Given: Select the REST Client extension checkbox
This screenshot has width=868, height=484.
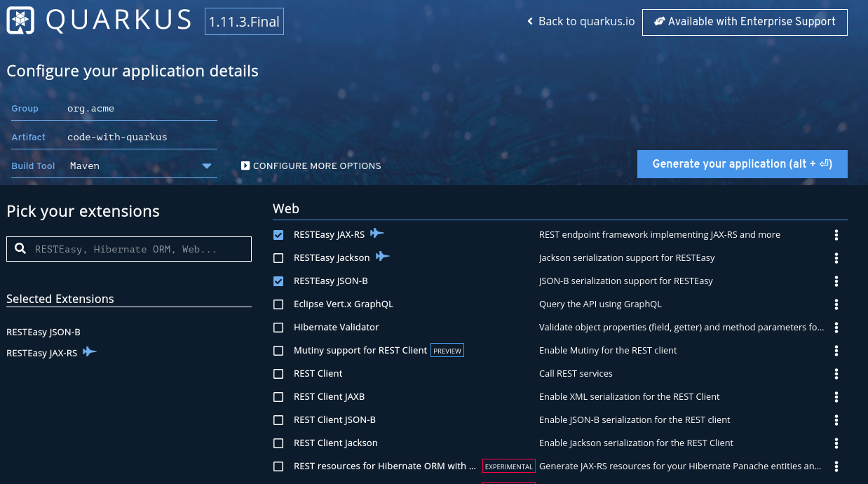Looking at the screenshot, I should pos(278,374).
